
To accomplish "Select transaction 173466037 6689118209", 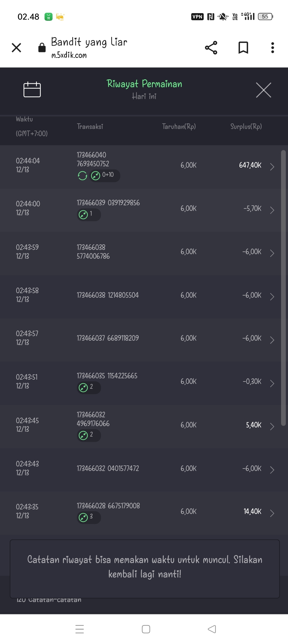I will 108,338.
